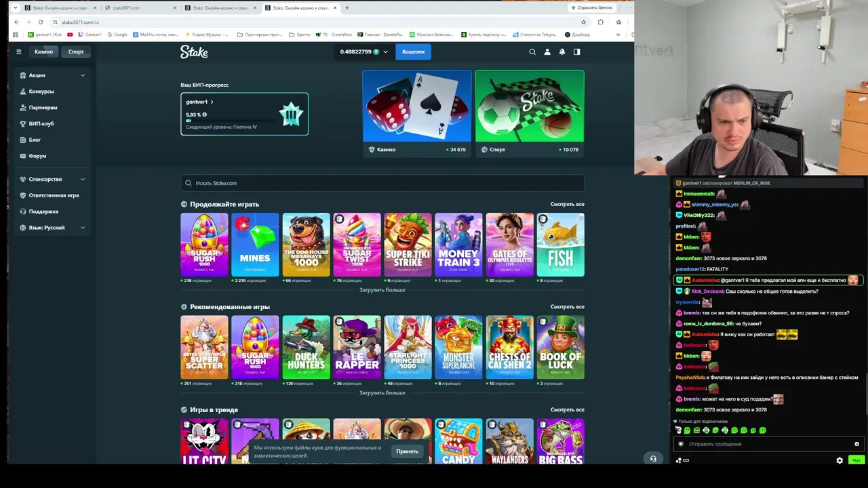
Task: Select the first Stake browser tab
Action: point(60,8)
